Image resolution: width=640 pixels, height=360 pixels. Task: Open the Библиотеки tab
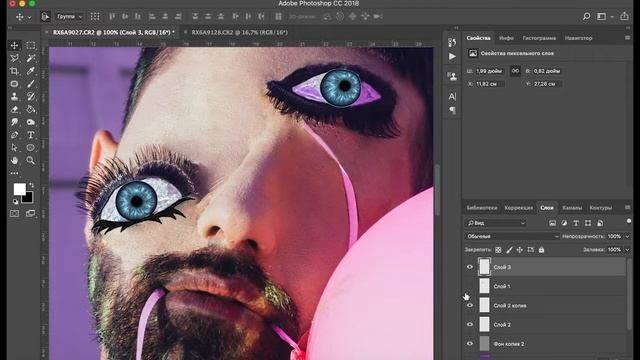tap(482, 208)
